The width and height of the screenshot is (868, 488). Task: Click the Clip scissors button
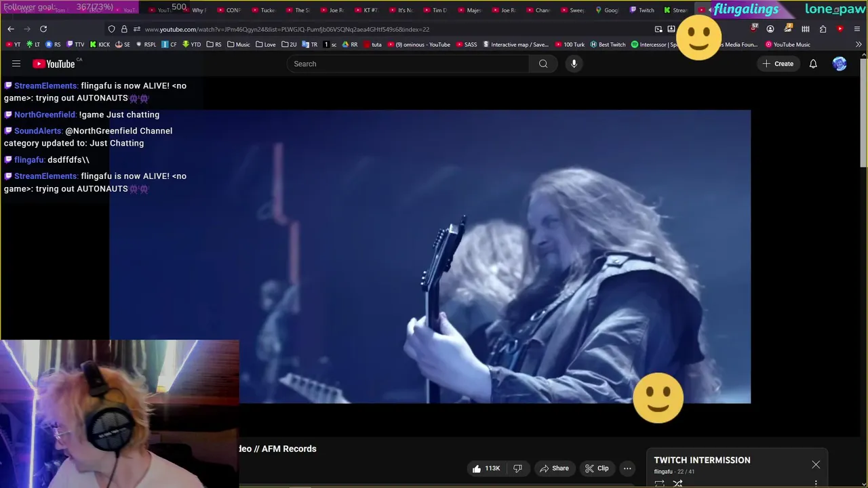point(597,468)
